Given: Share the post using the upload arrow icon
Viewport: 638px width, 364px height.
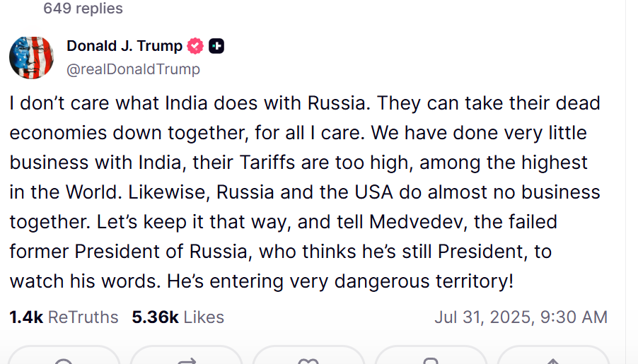Looking at the screenshot, I should [x=553, y=360].
